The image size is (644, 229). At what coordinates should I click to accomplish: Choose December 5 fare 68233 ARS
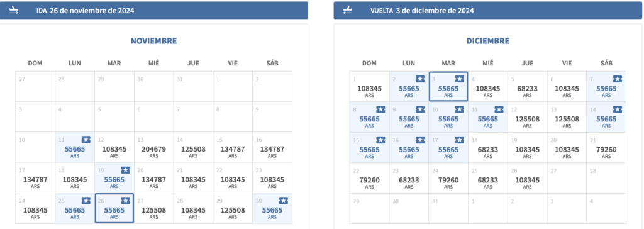528,87
